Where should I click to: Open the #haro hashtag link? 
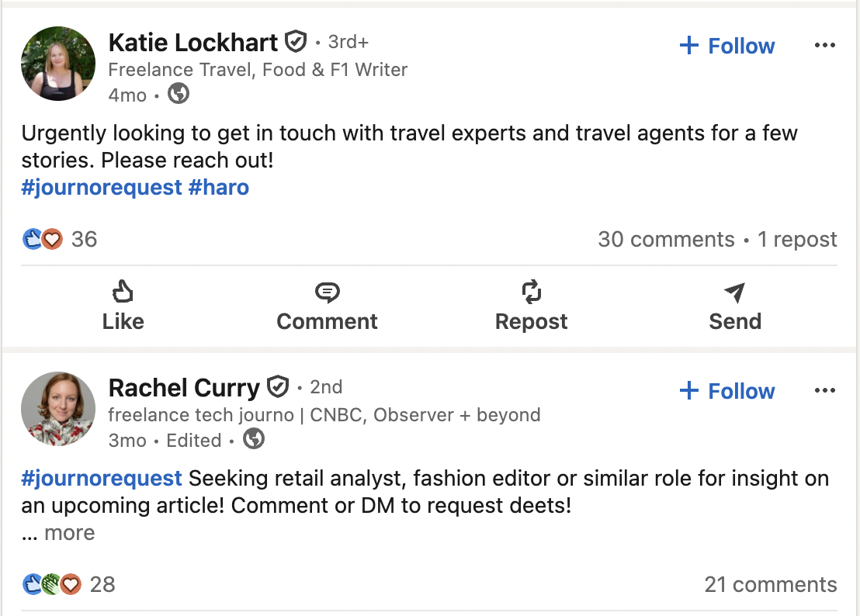tap(218, 187)
